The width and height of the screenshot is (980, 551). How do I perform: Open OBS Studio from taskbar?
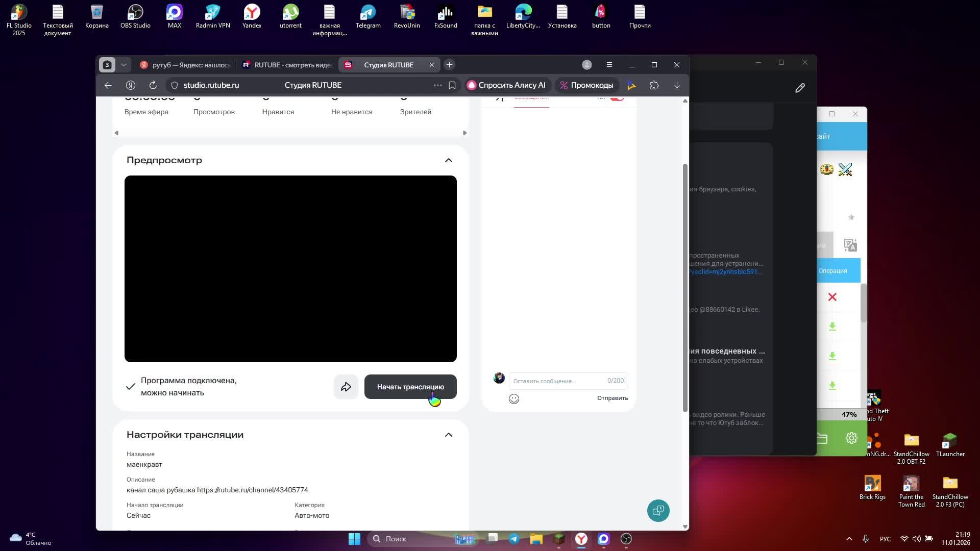626,539
